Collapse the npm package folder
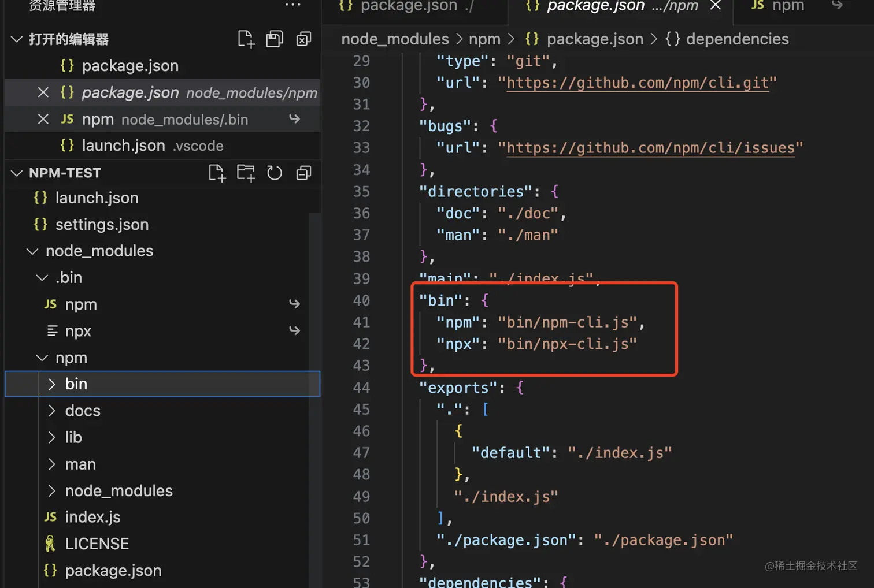This screenshot has height=588, width=874. click(x=42, y=358)
